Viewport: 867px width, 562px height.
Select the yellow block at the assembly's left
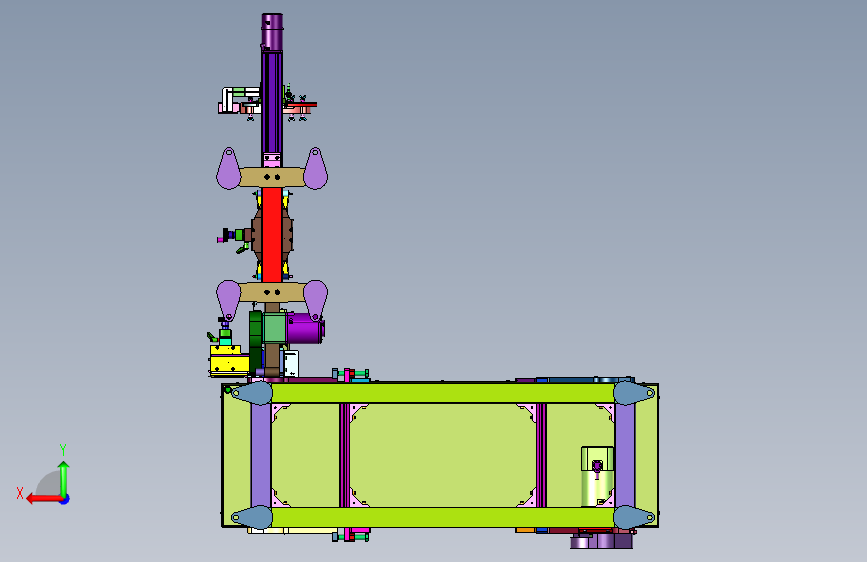(x=228, y=361)
